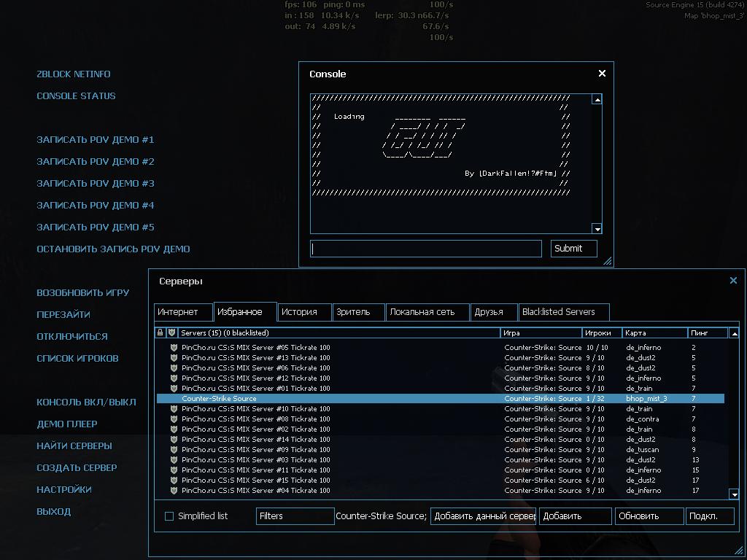Sort servers by Игроки column
Image resolution: width=747 pixels, height=560 pixels.
[x=602, y=332]
